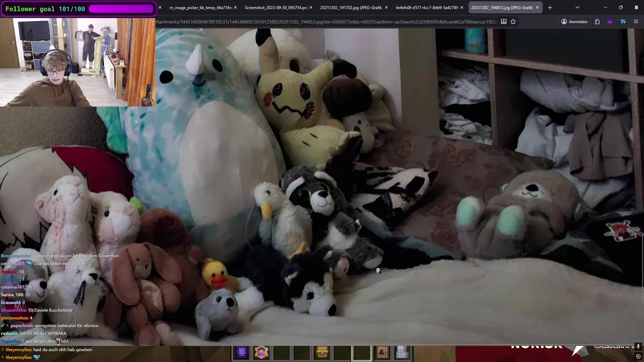Select the chest item hotbar slot

[322, 352]
